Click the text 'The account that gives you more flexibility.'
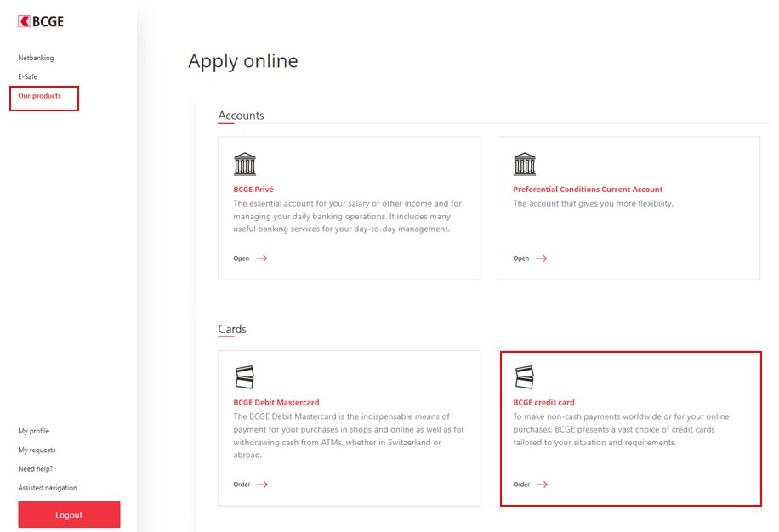Viewport: 779px width, 532px height. point(594,203)
